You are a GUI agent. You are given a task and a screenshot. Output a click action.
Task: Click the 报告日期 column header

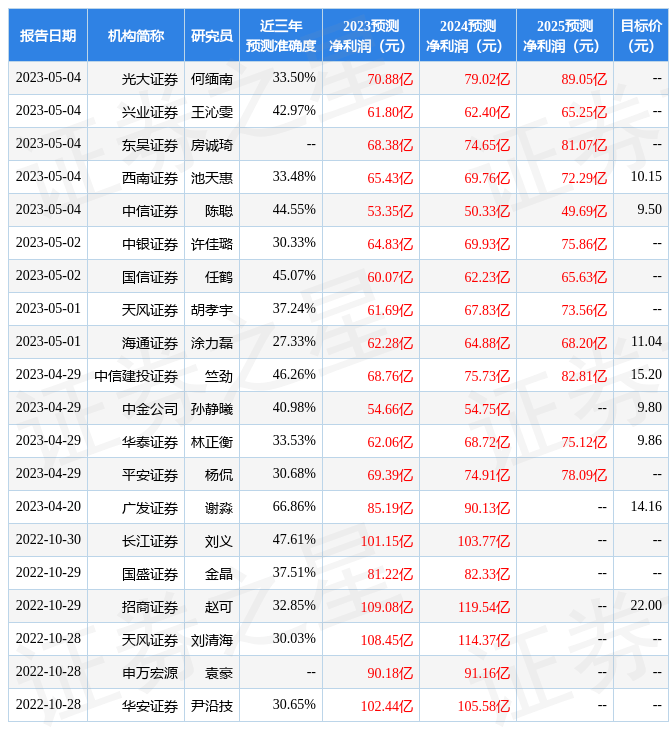(48, 35)
